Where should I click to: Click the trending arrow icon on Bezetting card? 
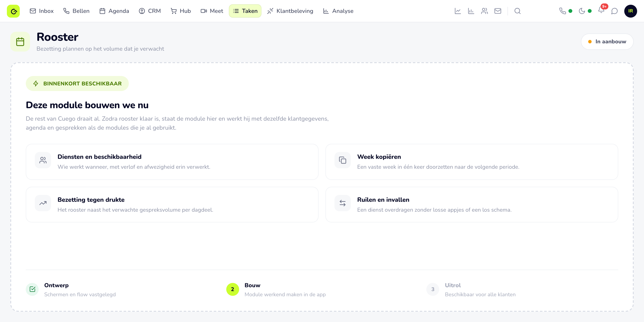click(43, 203)
